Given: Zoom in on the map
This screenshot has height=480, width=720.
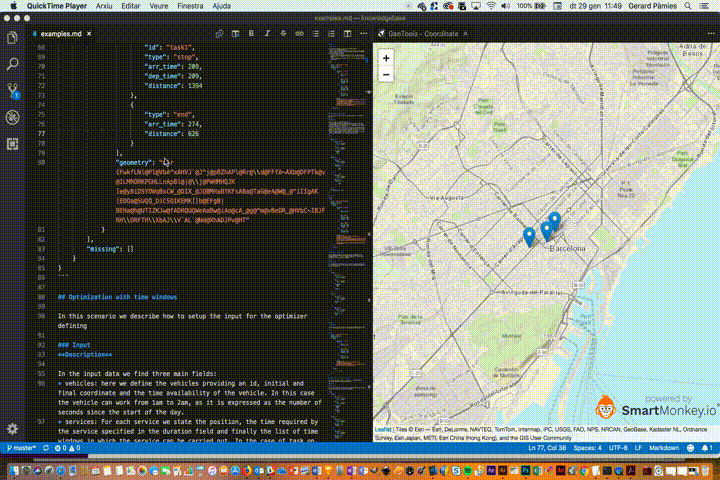Looking at the screenshot, I should coord(386,58).
